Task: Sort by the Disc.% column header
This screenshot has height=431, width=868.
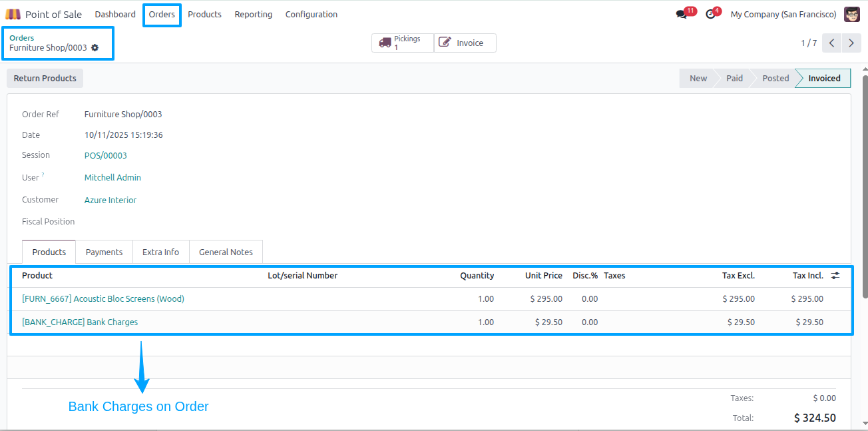Action: click(x=585, y=275)
